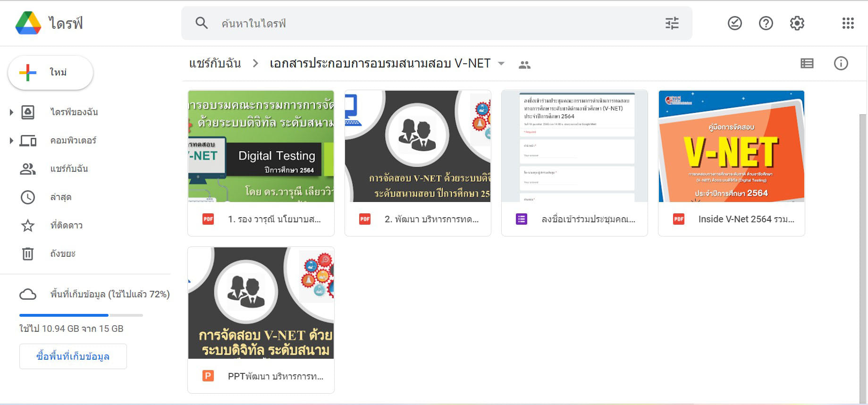Viewport: 868px width, 405px height.
Task: Open the offline ready status icon
Action: 735,23
